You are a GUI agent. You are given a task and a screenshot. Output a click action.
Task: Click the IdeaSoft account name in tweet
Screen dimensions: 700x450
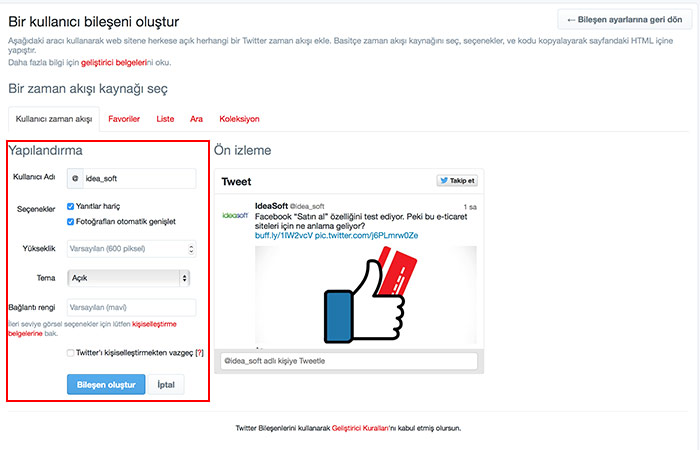coord(271,206)
